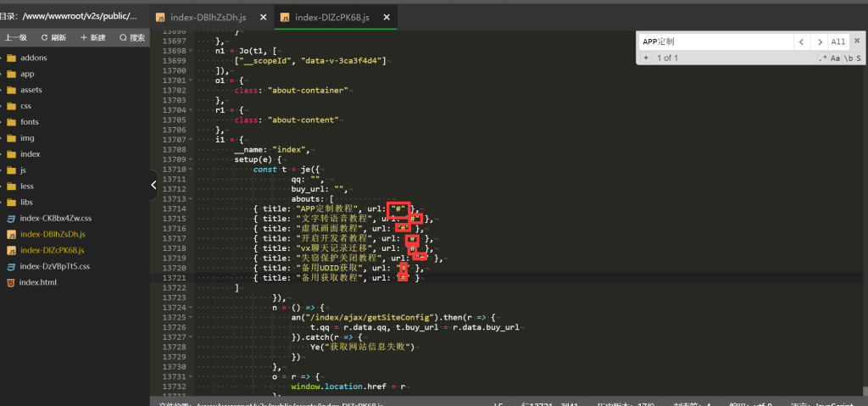Fold the catch block at line 13727
This screenshot has width=868, height=406.
tap(191, 336)
